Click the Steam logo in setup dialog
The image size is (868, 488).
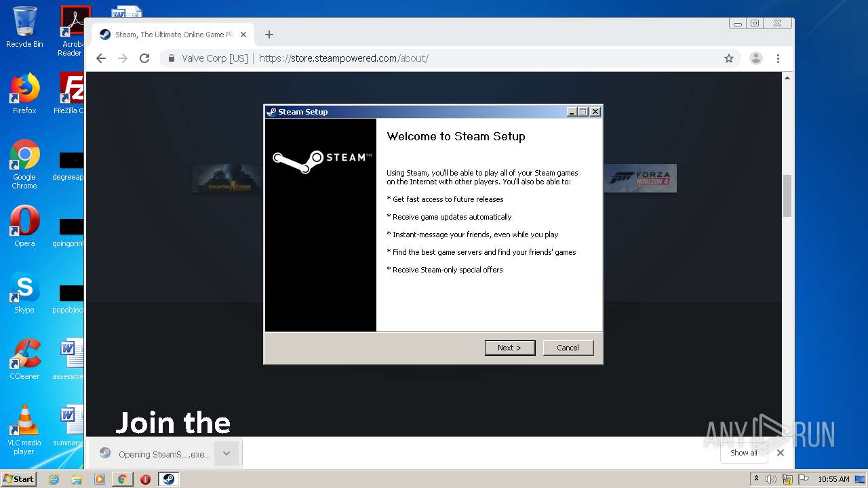pos(321,161)
